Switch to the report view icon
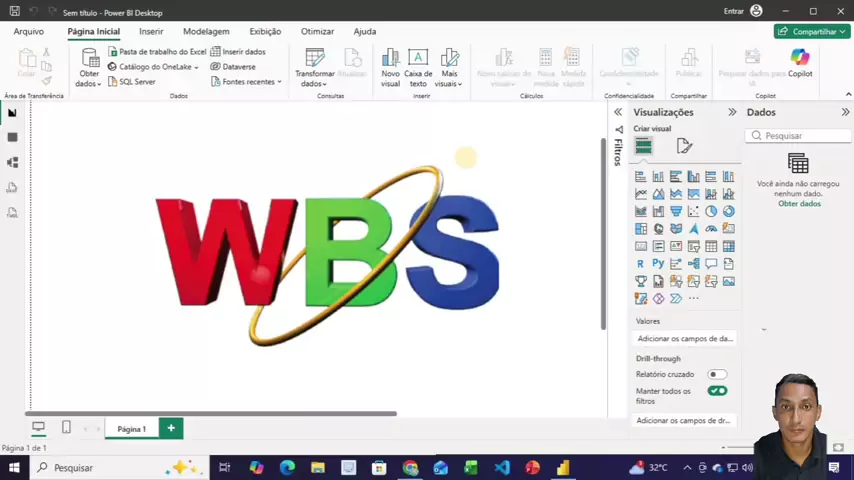 point(13,113)
